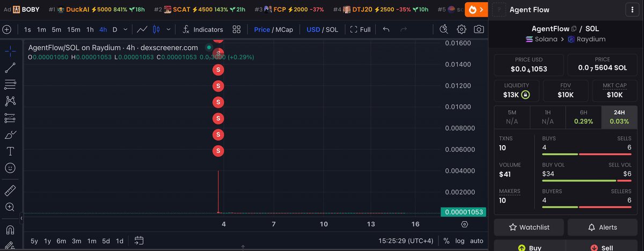644x251 pixels.
Task: Select the pattern drawing tool
Action: (10, 101)
